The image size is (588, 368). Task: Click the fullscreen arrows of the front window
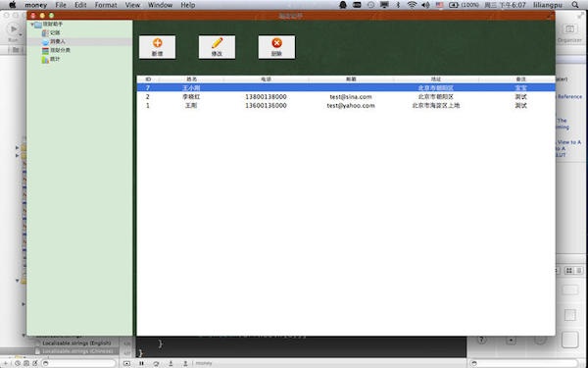(x=550, y=16)
